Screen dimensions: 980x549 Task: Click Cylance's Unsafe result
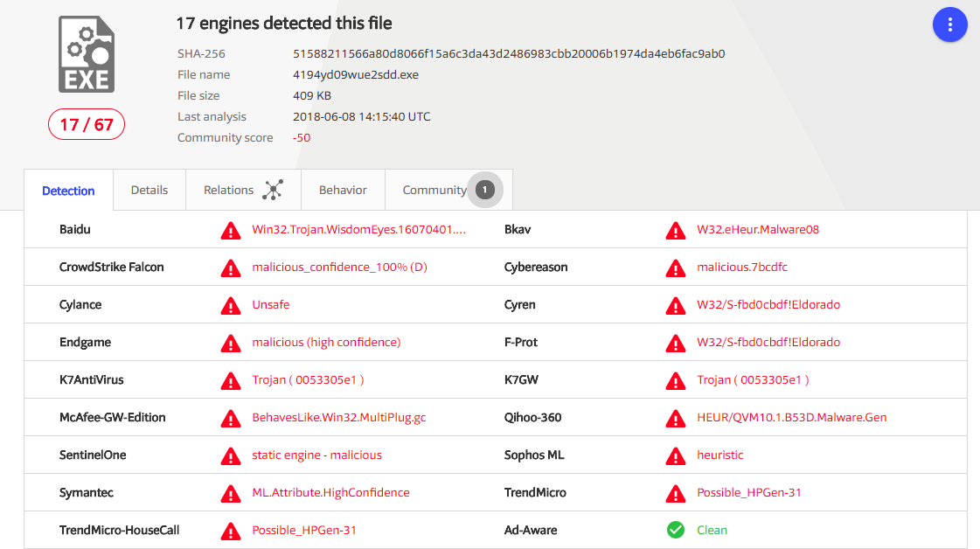(271, 304)
